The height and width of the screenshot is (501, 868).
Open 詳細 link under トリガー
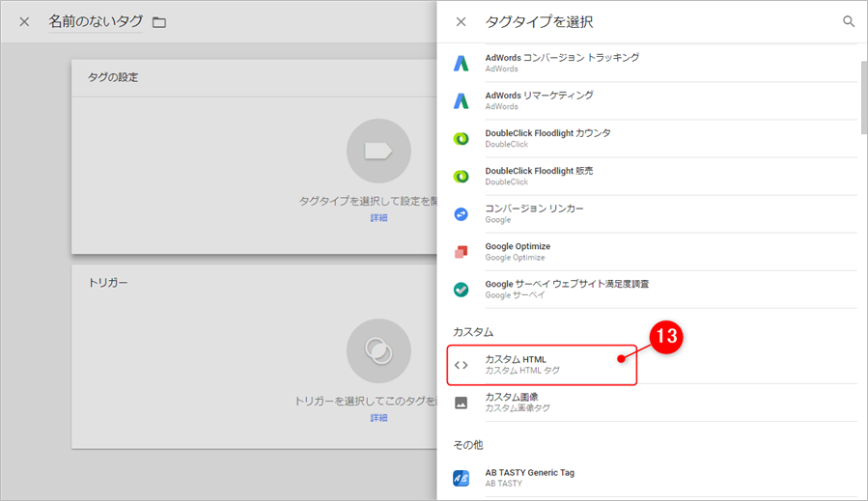tap(378, 417)
